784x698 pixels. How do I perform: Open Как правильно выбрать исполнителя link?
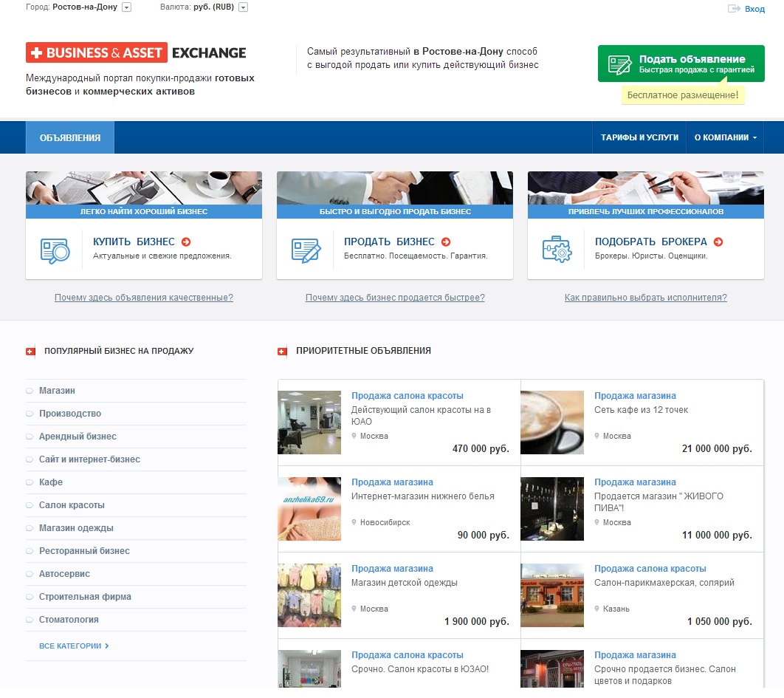645,297
